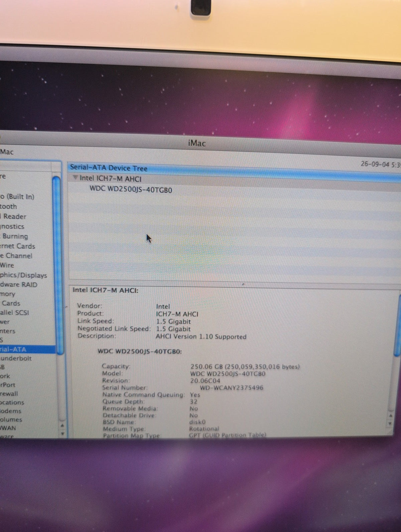Click the AHCI Version 1.10 Supported text
This screenshot has height=532, width=401.
click(x=201, y=336)
